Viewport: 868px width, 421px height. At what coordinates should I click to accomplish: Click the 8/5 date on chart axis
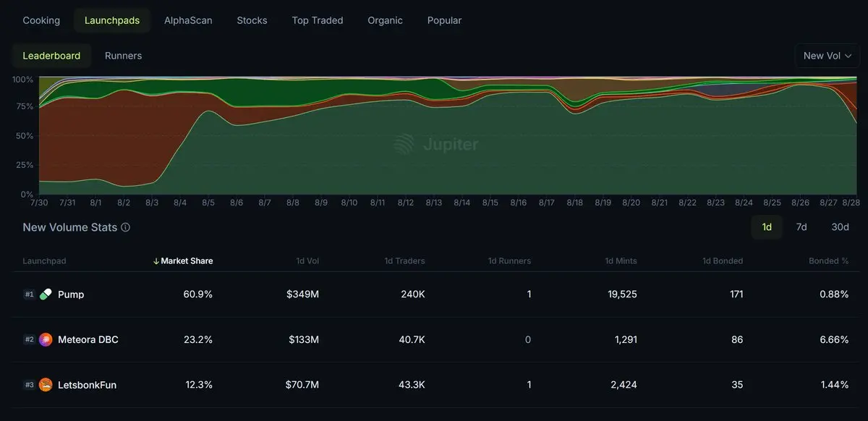pos(208,203)
